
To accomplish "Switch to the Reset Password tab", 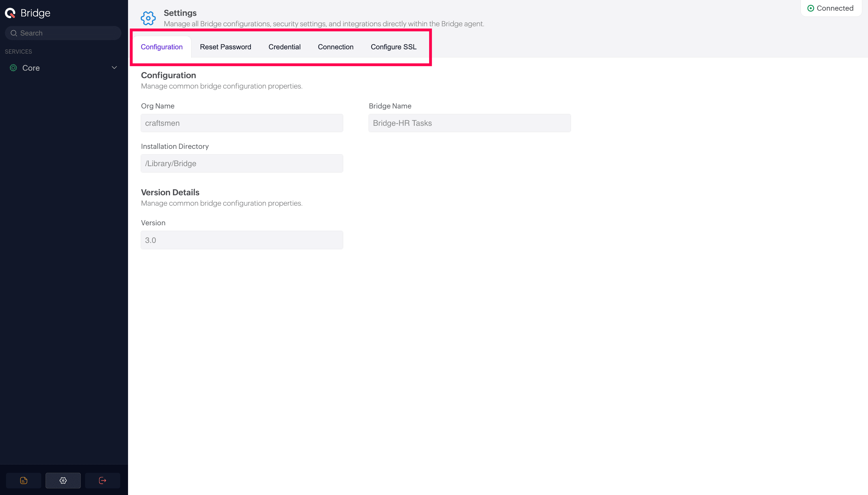I will coord(225,47).
